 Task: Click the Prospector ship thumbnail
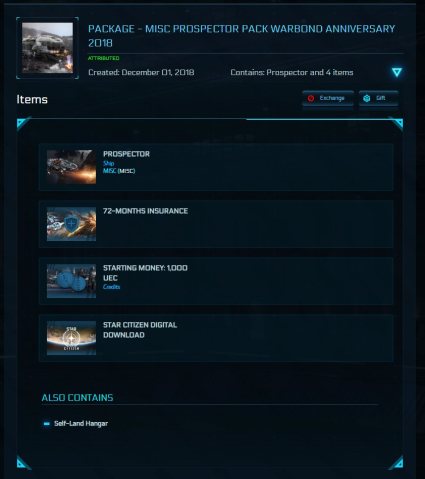click(71, 167)
